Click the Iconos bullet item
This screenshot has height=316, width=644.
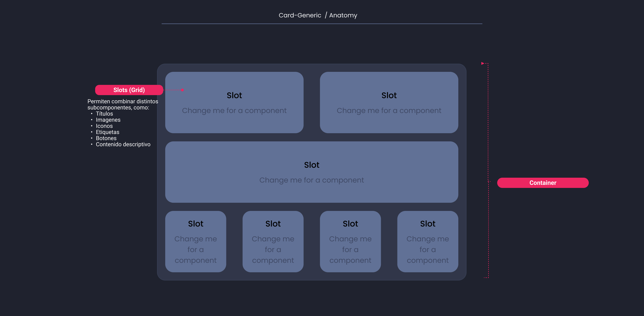coord(104,126)
